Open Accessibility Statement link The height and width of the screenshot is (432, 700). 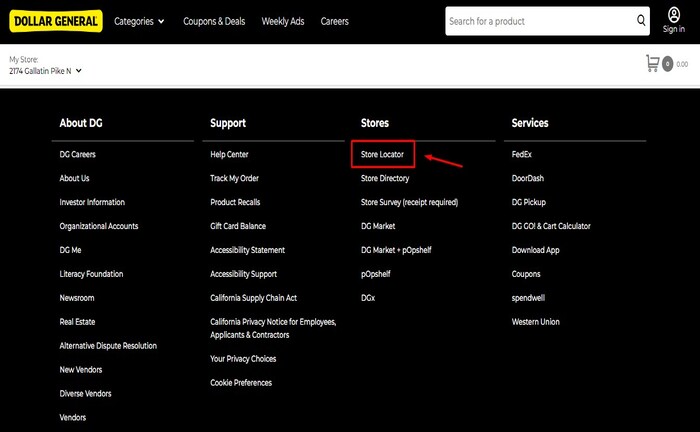pyautogui.click(x=247, y=250)
